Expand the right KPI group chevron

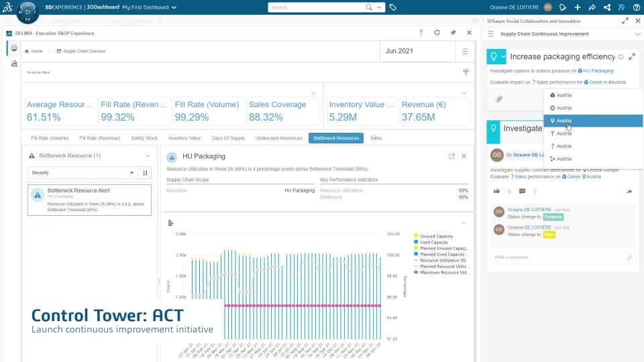tap(464, 93)
